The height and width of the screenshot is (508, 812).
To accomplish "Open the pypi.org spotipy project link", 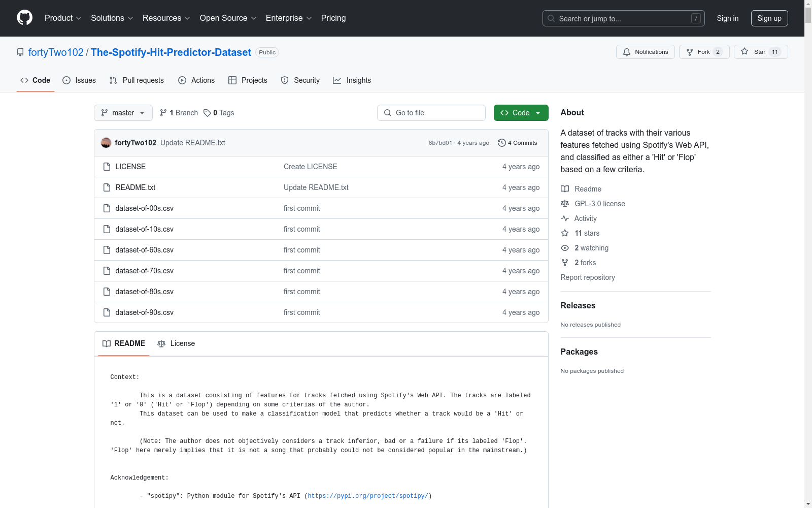I will click(x=368, y=496).
